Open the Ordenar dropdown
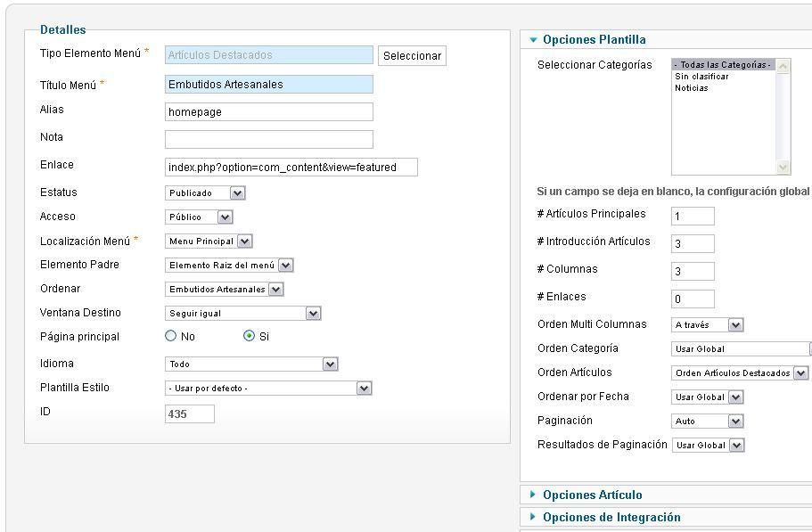812x532 pixels. [x=225, y=290]
